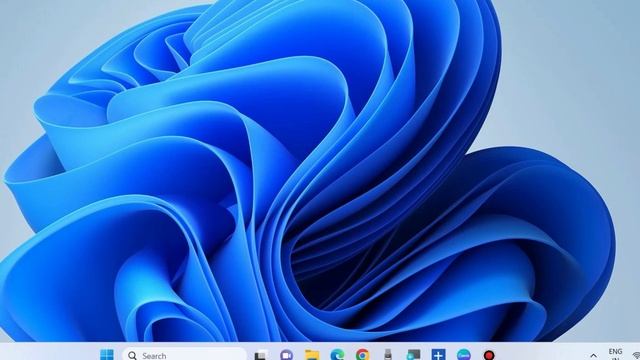Open the Windows Start menu

click(x=107, y=355)
